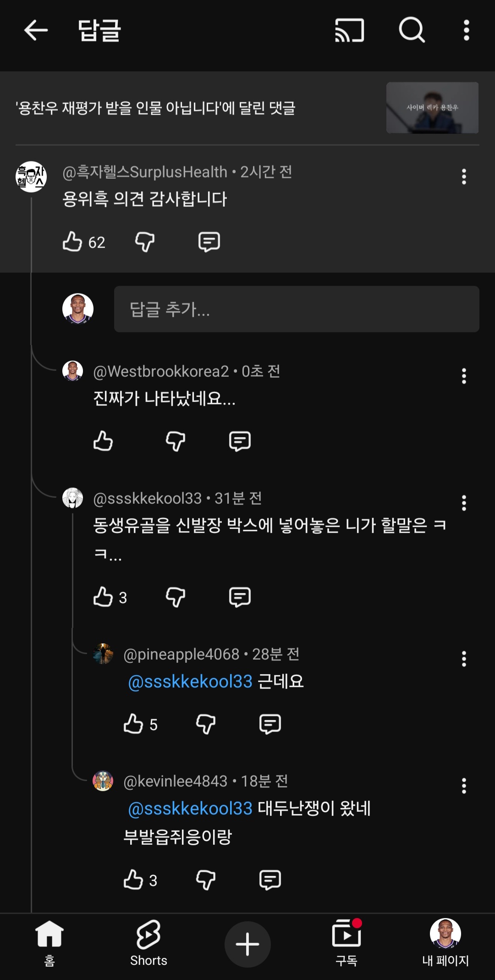Viewport: 495px width, 980px height.
Task: Open the video thumbnail at top
Action: 432,108
